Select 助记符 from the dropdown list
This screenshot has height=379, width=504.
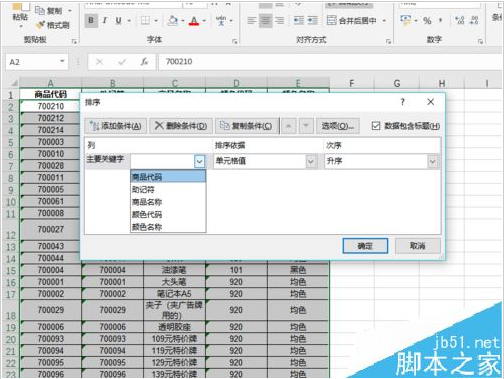click(168, 190)
